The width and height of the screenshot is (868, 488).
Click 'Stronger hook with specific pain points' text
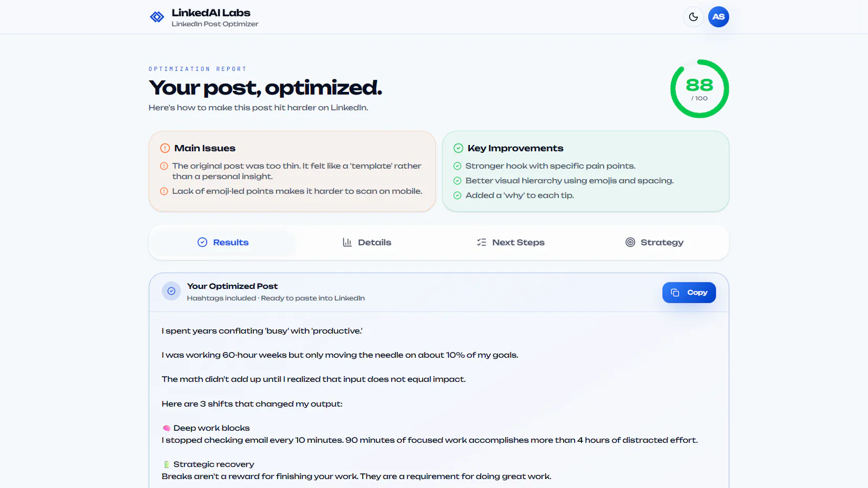click(550, 166)
